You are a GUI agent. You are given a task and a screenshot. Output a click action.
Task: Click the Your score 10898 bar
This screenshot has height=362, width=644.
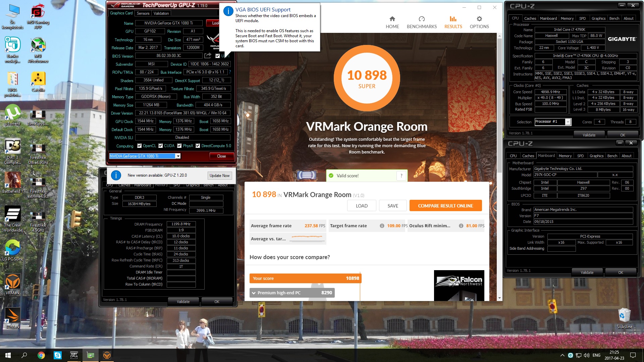pyautogui.click(x=305, y=278)
